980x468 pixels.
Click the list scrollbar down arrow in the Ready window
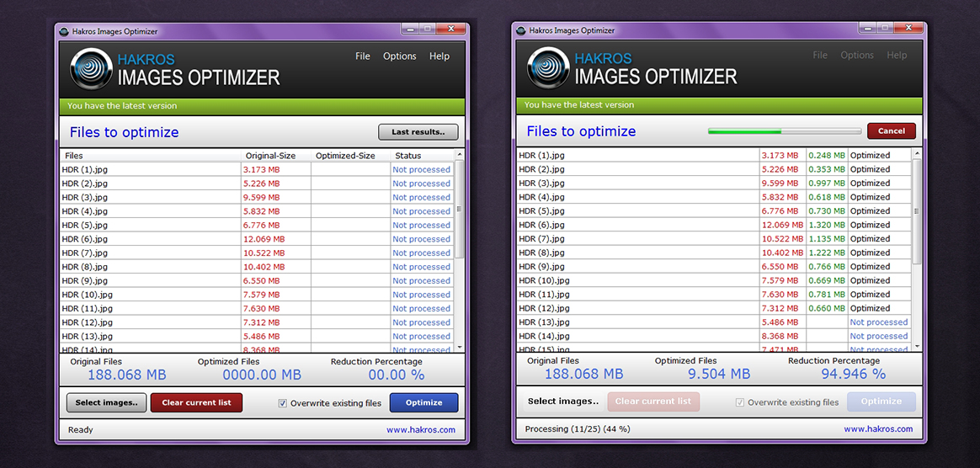tap(460, 347)
